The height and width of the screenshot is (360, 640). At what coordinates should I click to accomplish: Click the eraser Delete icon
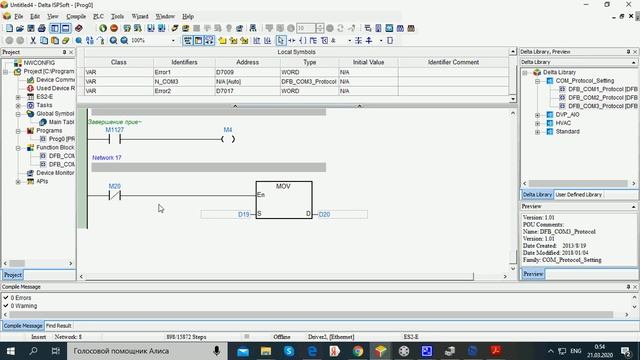(65, 40)
